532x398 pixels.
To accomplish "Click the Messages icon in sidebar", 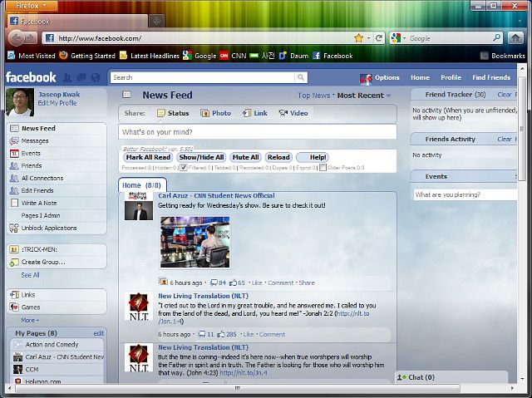I will tap(14, 141).
